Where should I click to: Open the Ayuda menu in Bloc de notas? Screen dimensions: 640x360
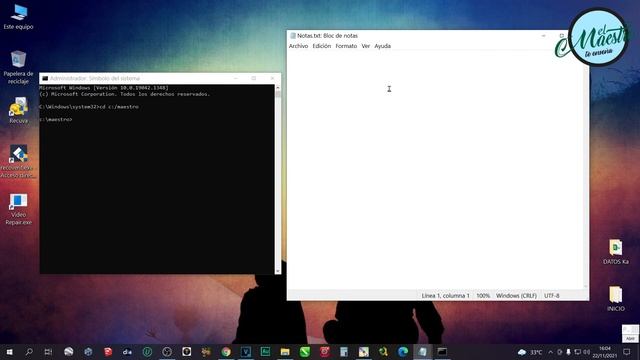click(382, 46)
